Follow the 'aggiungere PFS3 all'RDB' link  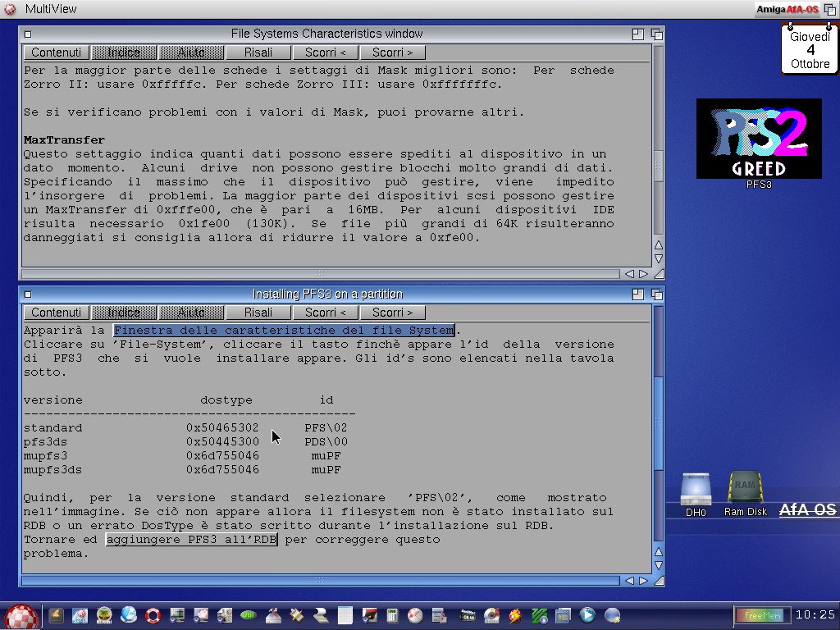pos(191,540)
